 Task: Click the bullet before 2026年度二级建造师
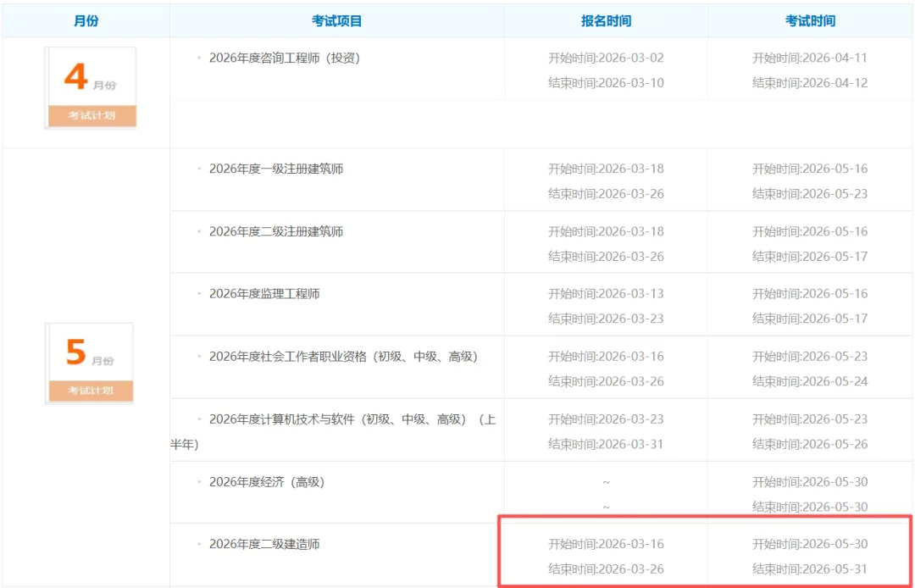200,544
